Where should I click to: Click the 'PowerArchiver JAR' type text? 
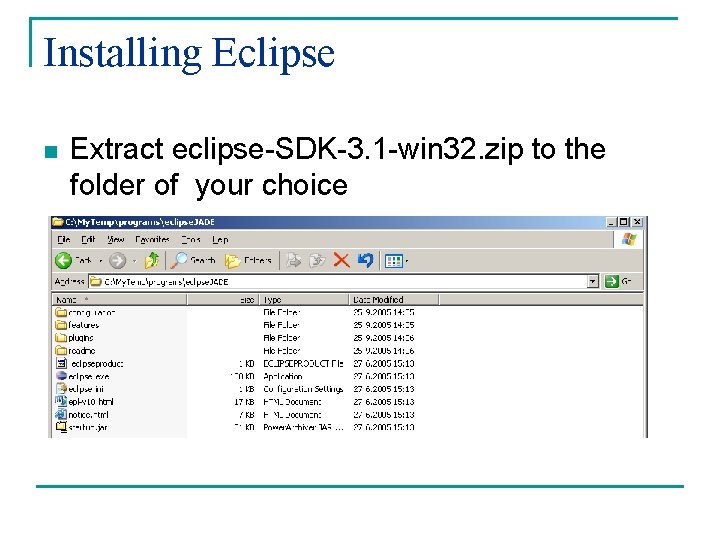click(x=303, y=427)
